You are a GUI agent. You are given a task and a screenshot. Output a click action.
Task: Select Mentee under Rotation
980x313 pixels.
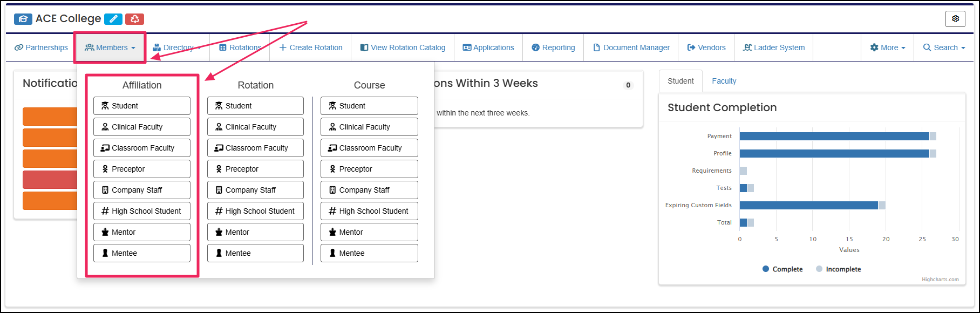pyautogui.click(x=255, y=253)
